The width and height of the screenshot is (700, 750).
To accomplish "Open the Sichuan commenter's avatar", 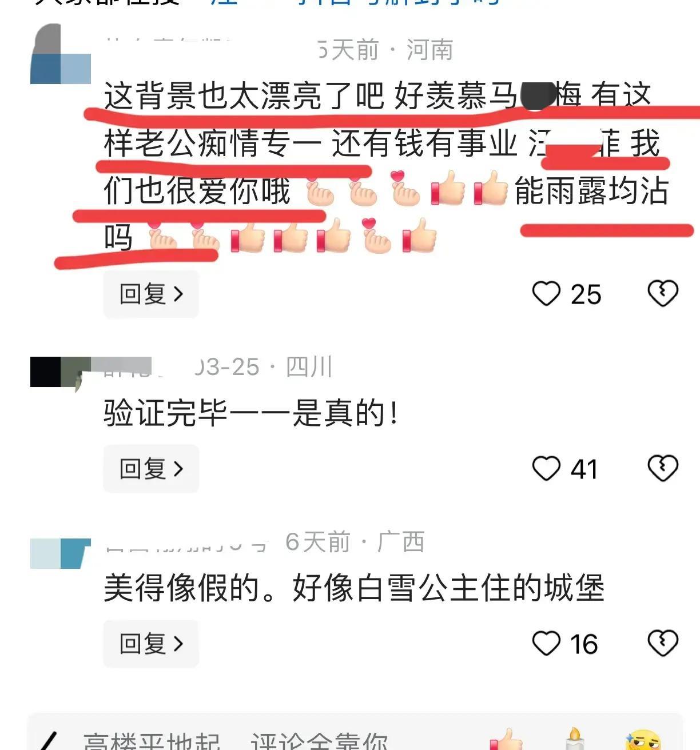I will 61,372.
